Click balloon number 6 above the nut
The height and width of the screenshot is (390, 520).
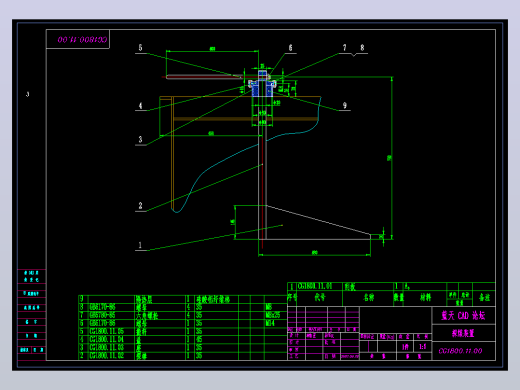tap(290, 48)
